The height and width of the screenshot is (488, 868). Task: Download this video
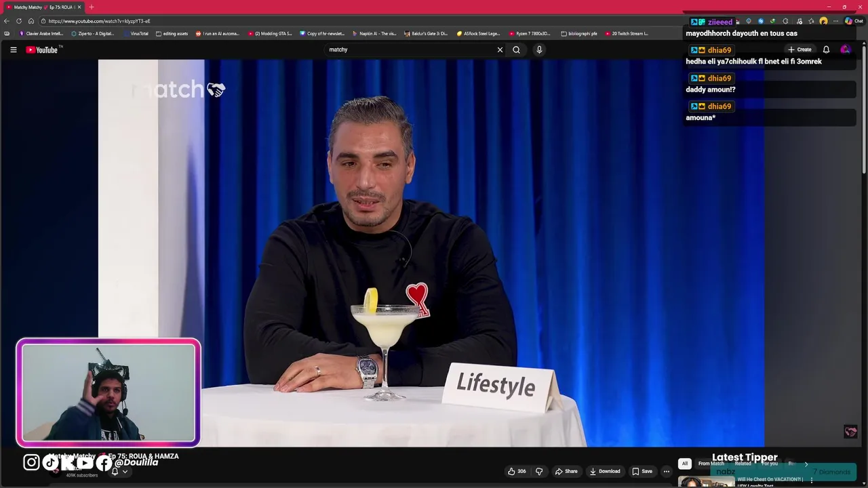(604, 471)
